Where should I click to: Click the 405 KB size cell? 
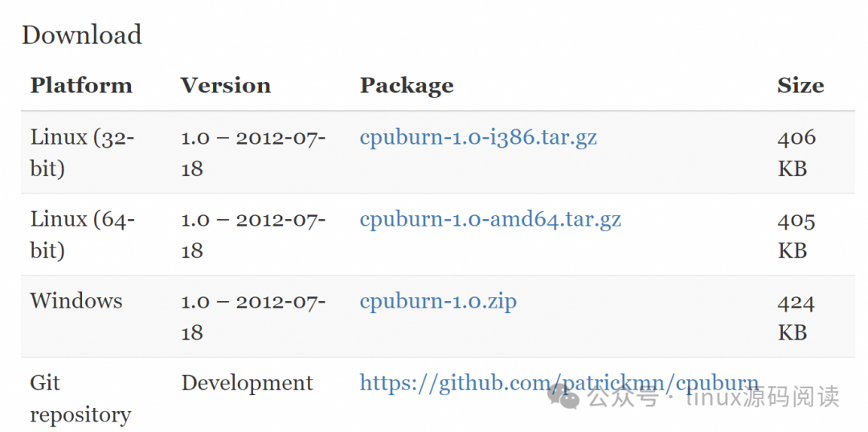(796, 235)
